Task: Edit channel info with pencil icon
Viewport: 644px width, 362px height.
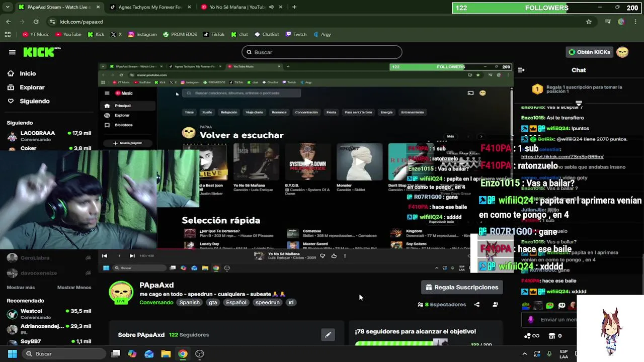Action: [328, 335]
